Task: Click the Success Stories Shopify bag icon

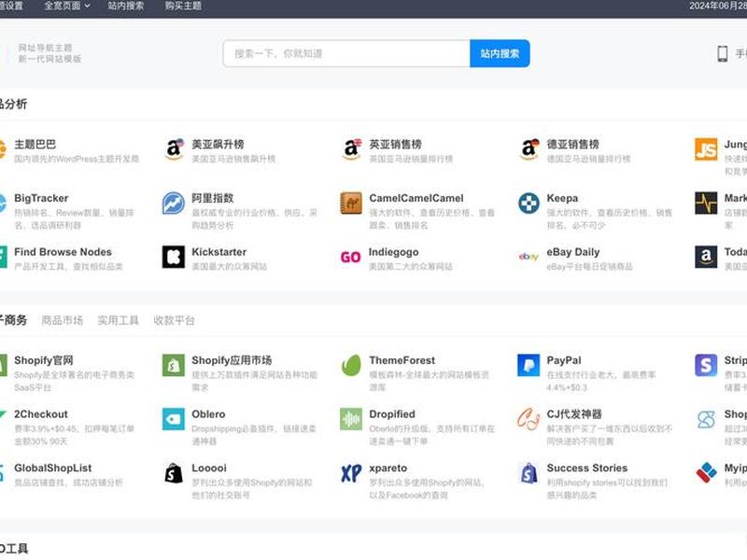Action: tap(529, 473)
